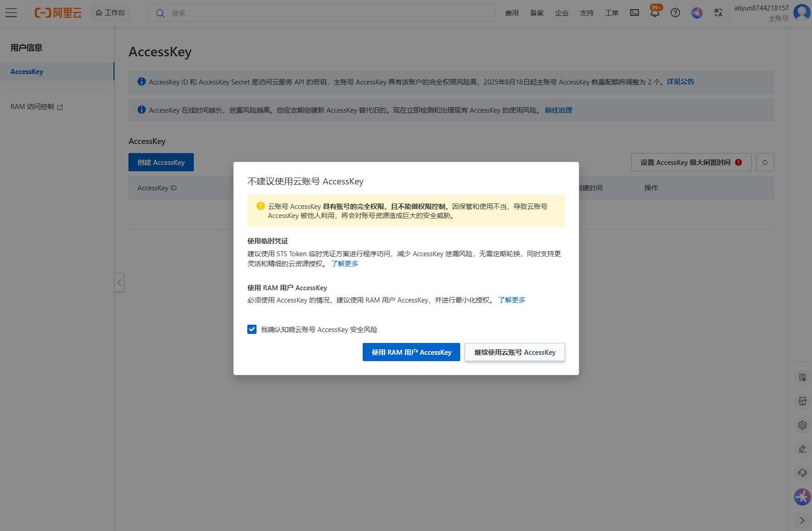Click 继续使用云账号 AccessKey button

click(x=515, y=352)
